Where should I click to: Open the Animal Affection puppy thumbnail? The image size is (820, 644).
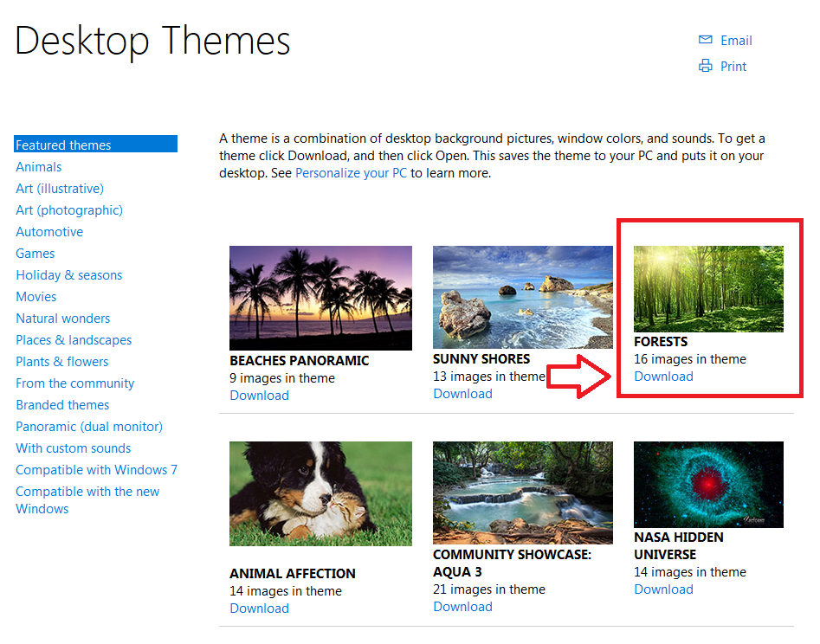320,493
